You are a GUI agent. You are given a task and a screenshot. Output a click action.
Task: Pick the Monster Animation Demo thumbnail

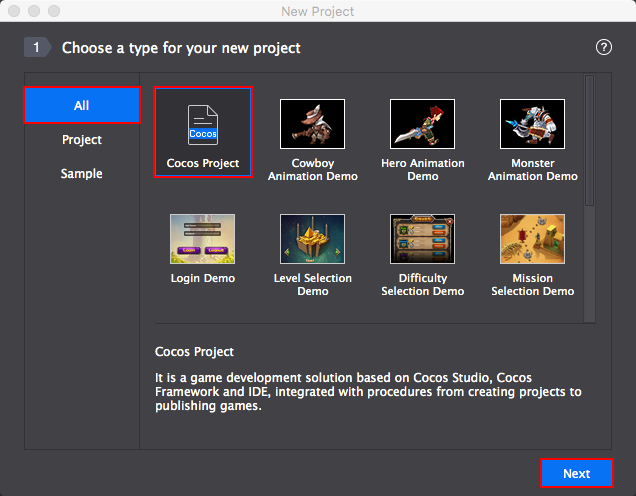[532, 124]
